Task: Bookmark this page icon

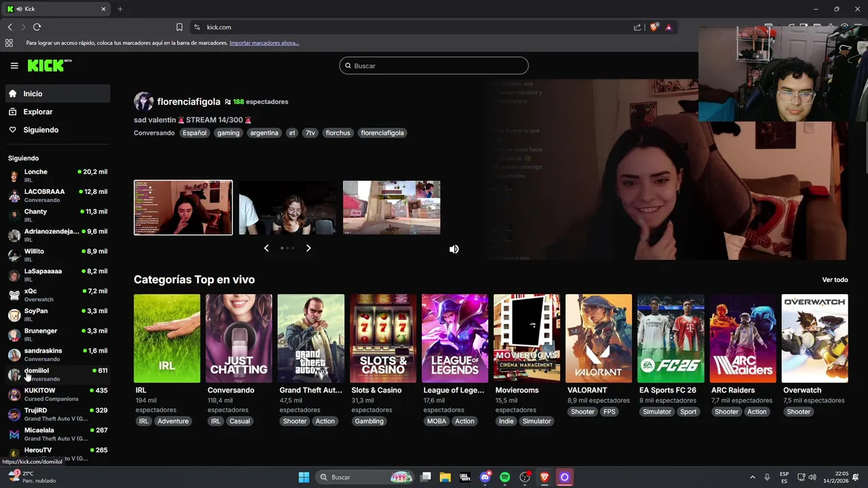Action: [179, 27]
